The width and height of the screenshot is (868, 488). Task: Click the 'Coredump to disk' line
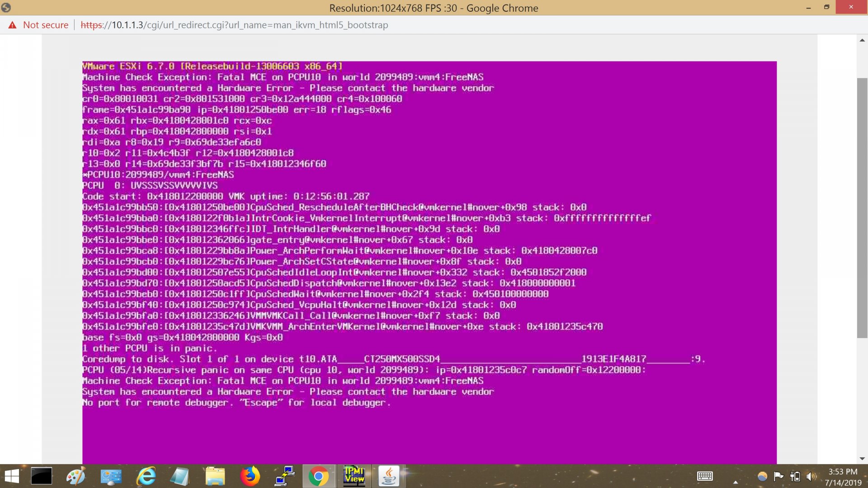(393, 359)
